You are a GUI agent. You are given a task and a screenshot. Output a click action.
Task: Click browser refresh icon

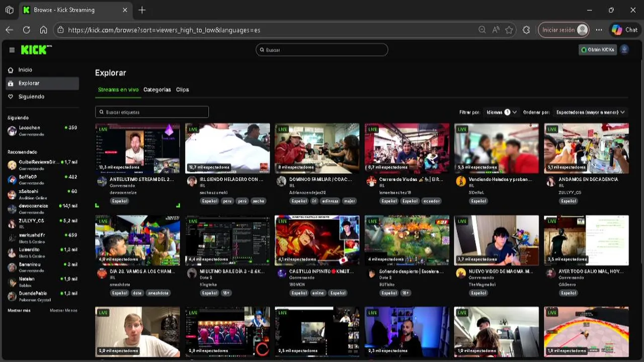point(26,30)
